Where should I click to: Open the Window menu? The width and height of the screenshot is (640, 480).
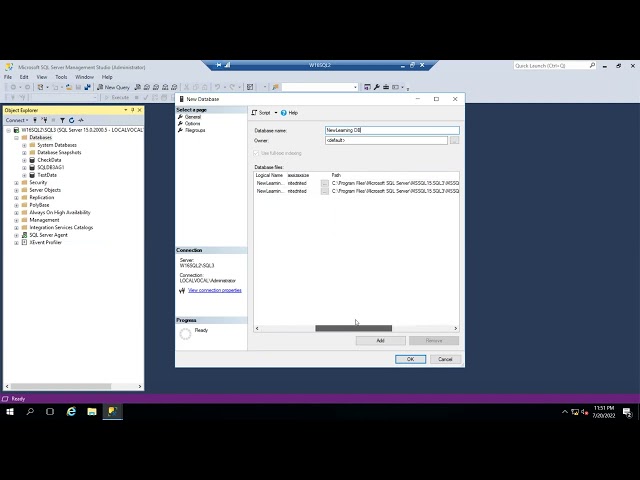84,77
